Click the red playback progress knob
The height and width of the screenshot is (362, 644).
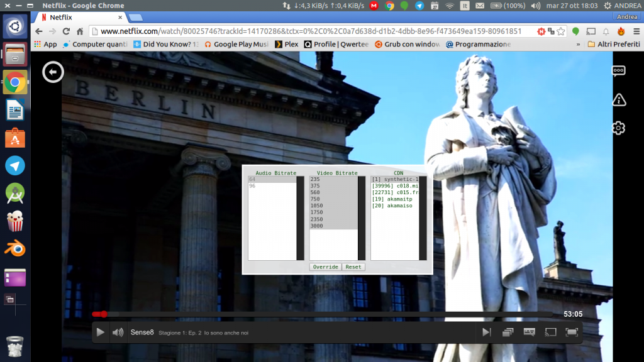coord(104,314)
